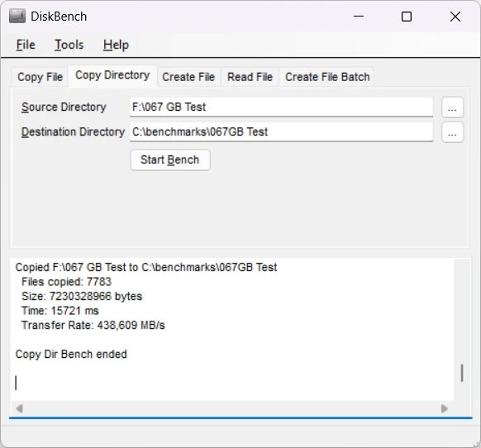Open the File menu
481x448 pixels.
click(26, 45)
